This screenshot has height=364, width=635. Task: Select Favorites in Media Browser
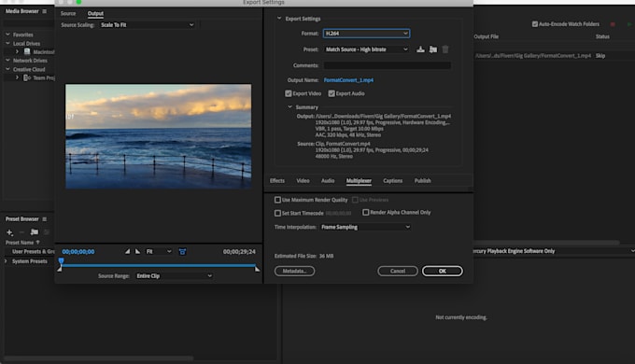[23, 35]
